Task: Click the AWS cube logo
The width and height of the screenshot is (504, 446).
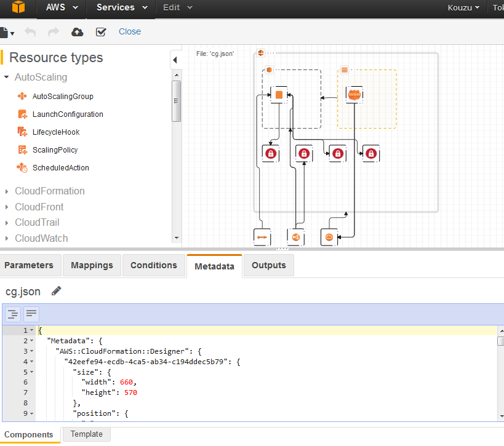Action: (18, 7)
